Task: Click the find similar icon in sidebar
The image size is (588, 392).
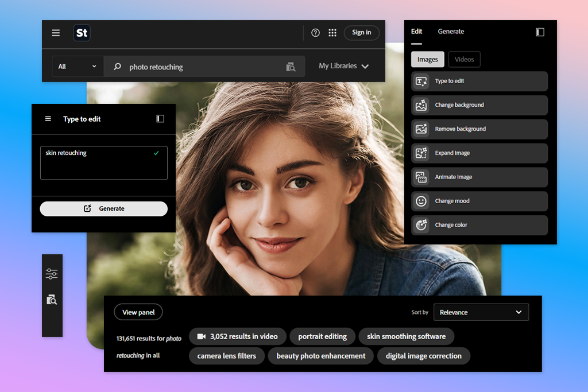Action: [52, 300]
